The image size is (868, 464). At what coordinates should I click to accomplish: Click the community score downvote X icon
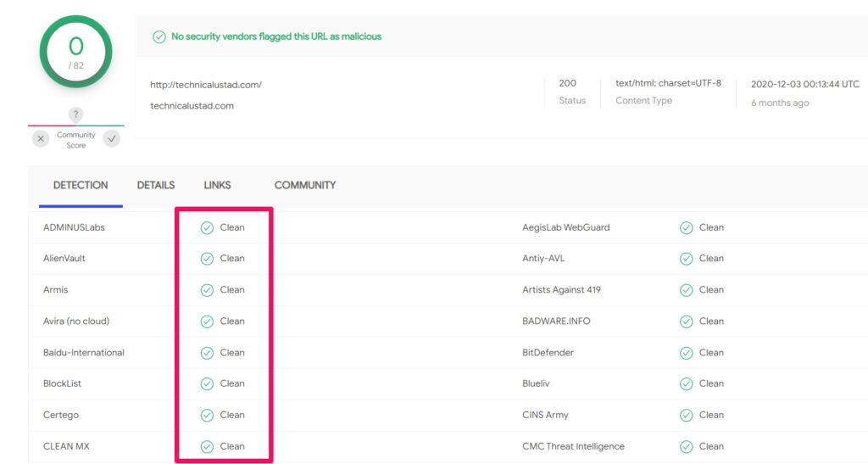pyautogui.click(x=41, y=138)
